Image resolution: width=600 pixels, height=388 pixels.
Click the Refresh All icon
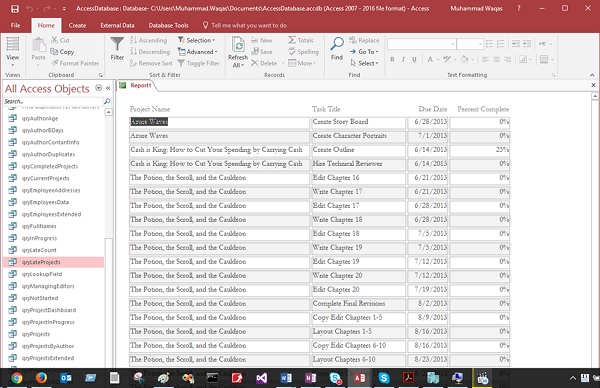tap(238, 45)
